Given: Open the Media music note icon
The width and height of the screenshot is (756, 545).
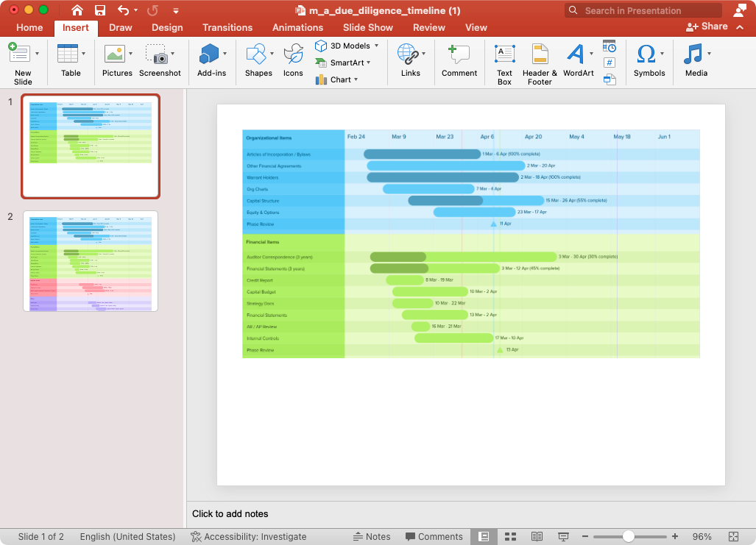Looking at the screenshot, I should click(693, 54).
